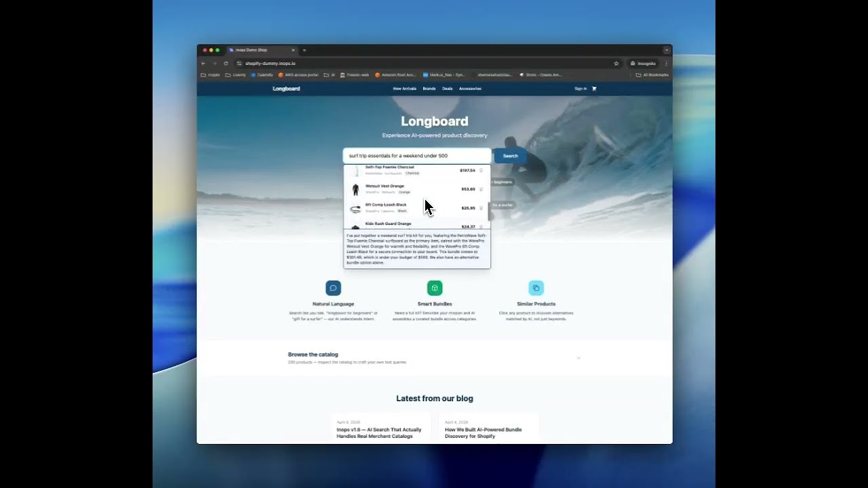Open the New Arrivals menu
Viewport: 868px width, 488px height.
pos(405,89)
